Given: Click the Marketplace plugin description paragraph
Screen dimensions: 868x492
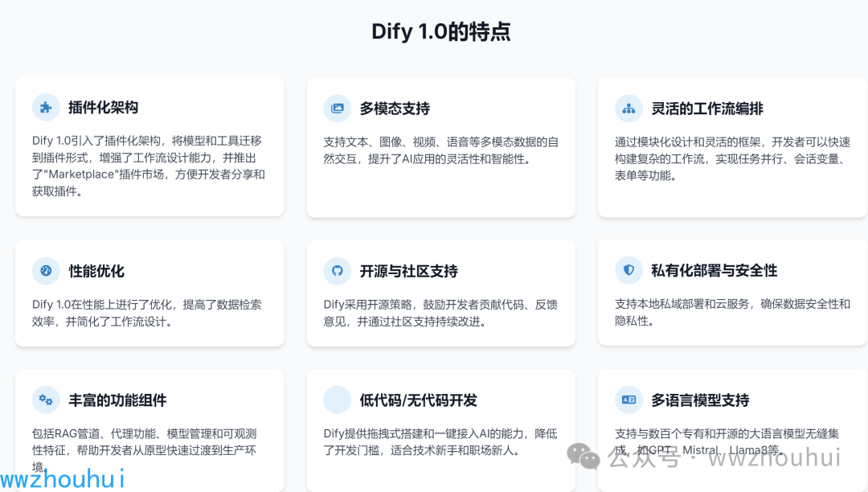Looking at the screenshot, I should point(149,166).
